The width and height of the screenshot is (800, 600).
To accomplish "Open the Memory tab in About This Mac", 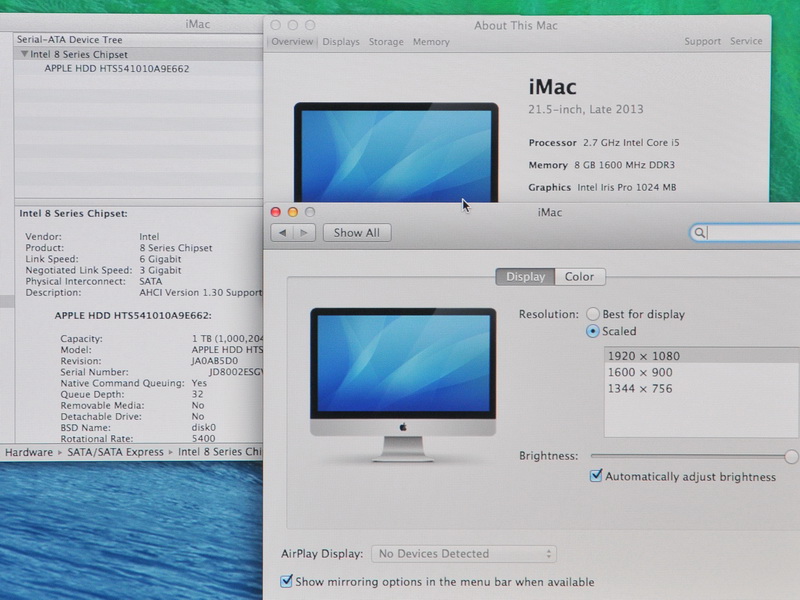I will coord(431,42).
